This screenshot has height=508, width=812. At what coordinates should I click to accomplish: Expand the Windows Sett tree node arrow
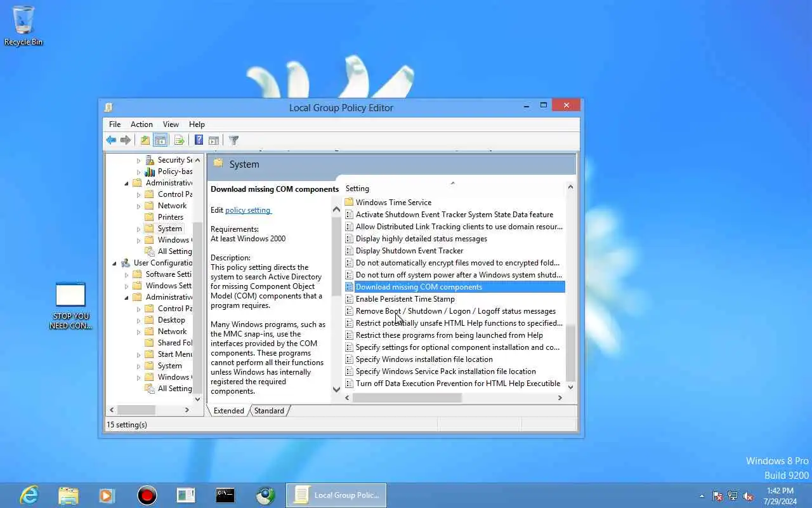click(x=126, y=286)
